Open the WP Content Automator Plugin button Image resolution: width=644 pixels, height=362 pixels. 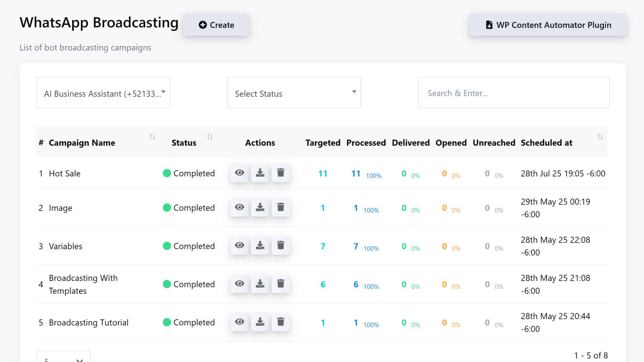coord(548,25)
